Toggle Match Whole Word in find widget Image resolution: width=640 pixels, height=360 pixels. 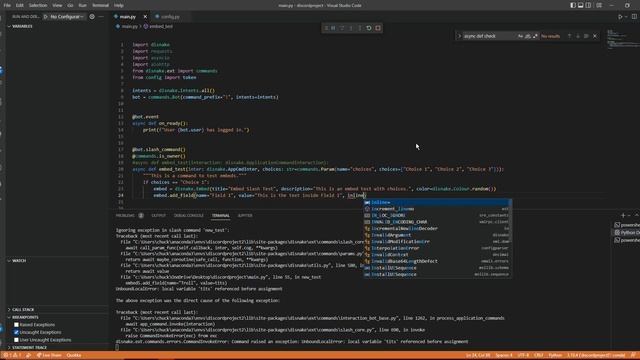click(528, 36)
